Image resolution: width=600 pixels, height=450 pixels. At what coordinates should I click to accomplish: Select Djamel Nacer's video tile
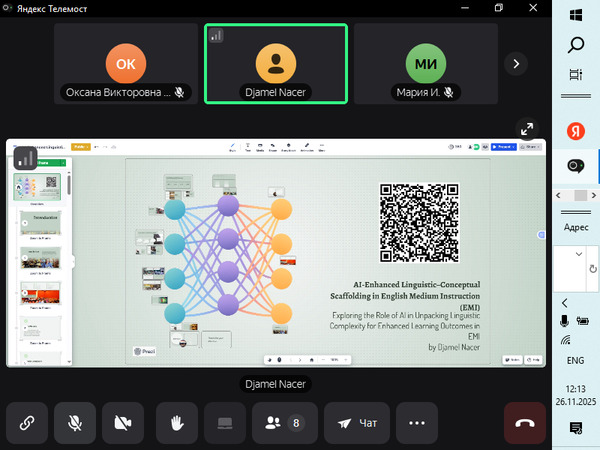(276, 63)
